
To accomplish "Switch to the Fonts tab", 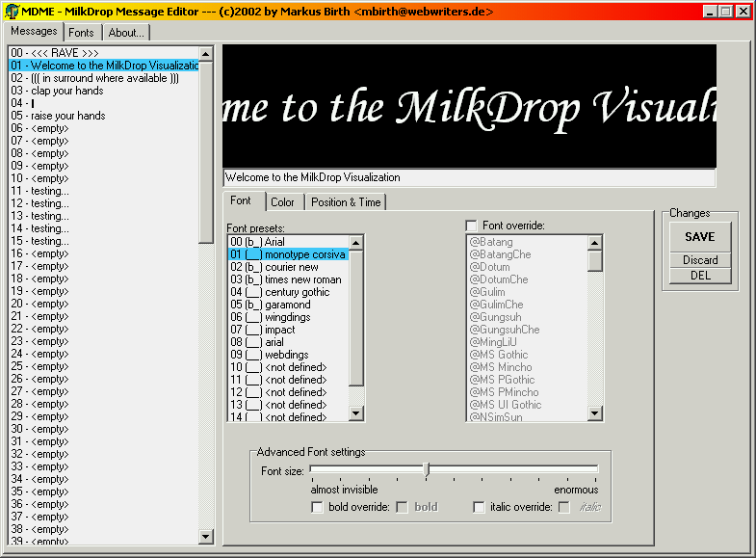I will pyautogui.click(x=81, y=33).
